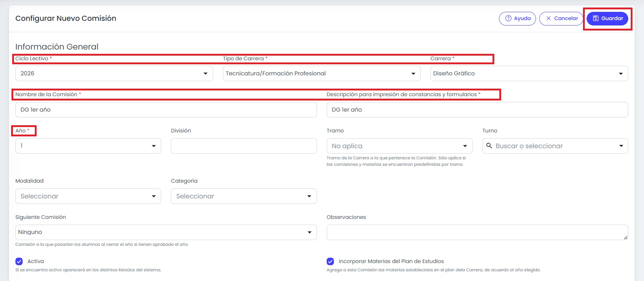Click the Información General heading
This screenshot has height=281, width=644.
point(57,47)
